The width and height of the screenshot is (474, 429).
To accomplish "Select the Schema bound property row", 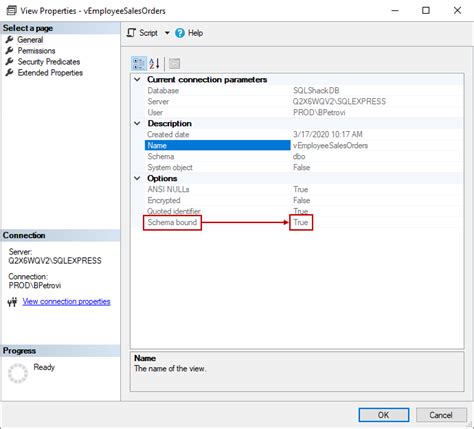I will click(303, 222).
